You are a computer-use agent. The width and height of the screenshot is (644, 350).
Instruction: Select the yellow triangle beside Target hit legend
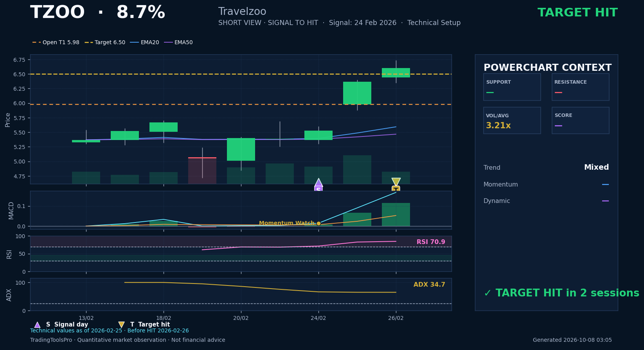tap(121, 325)
